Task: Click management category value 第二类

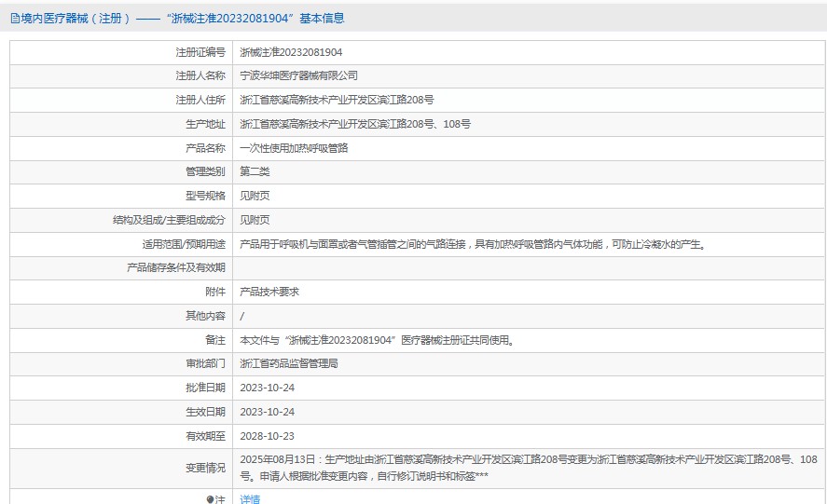Action: pyautogui.click(x=255, y=171)
